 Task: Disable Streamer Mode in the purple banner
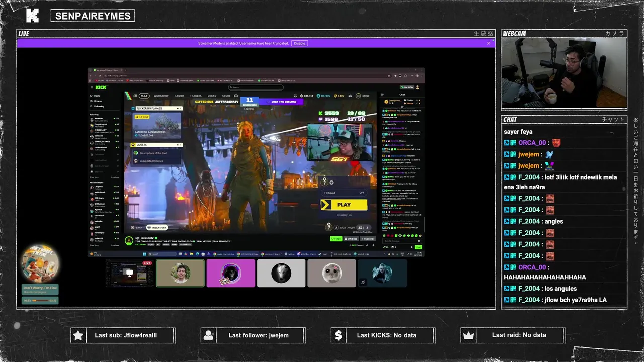pos(299,43)
